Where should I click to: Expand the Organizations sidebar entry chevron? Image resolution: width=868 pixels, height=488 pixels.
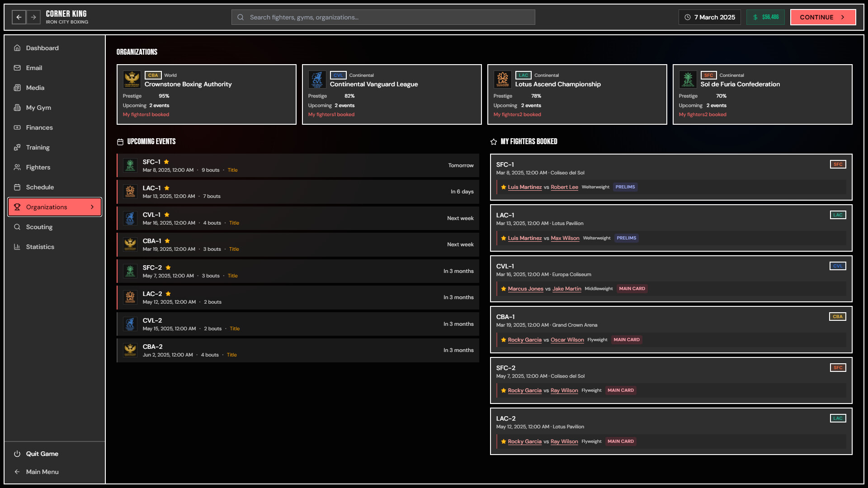click(93, 207)
